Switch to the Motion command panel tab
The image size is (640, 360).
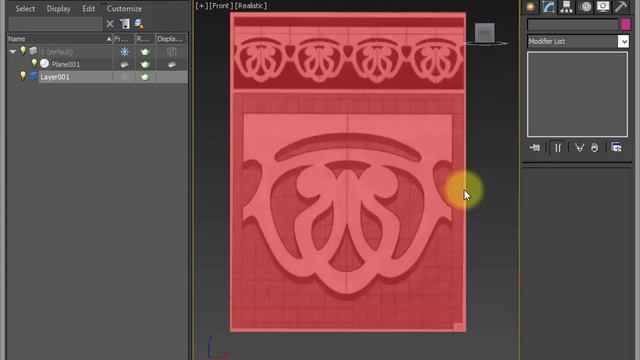586,7
